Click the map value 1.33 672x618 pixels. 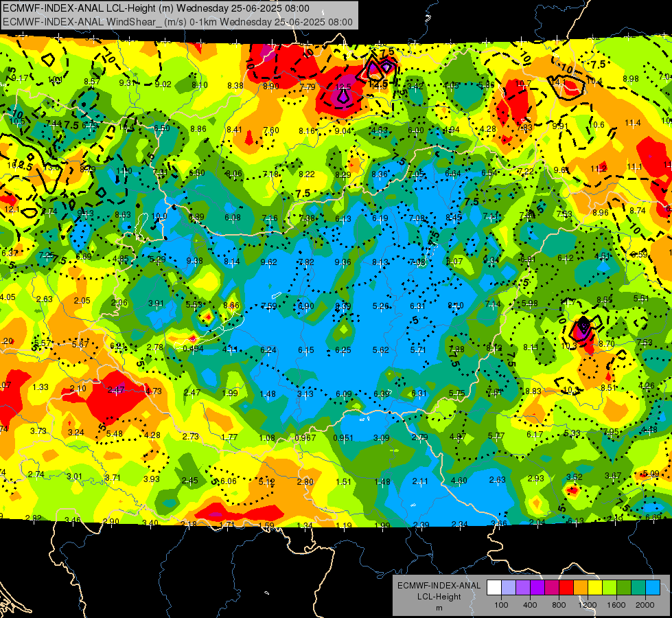40,387
